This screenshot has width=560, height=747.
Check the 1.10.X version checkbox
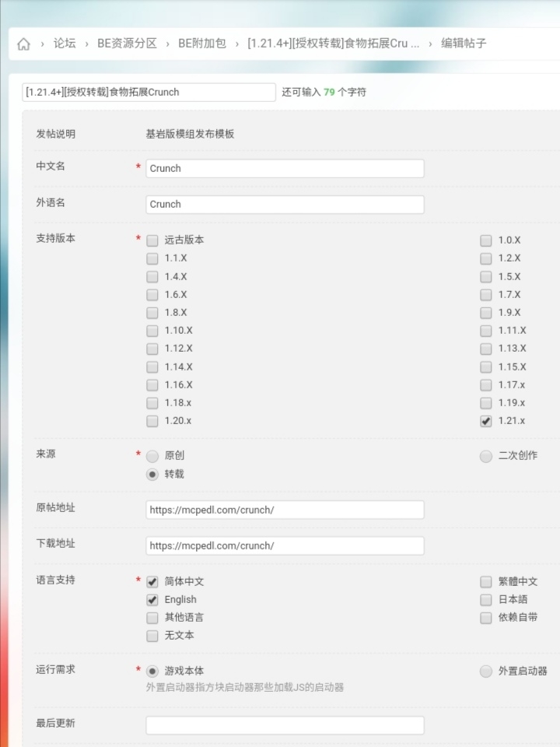pyautogui.click(x=152, y=331)
